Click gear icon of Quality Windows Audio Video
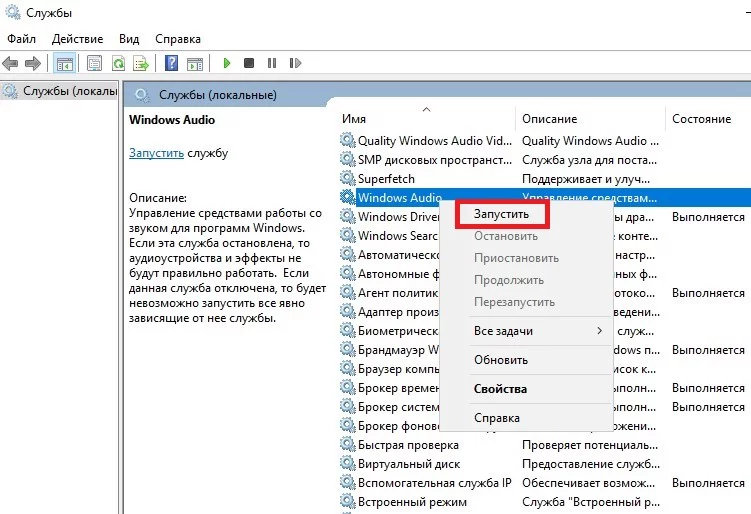The image size is (751, 514). coord(348,140)
